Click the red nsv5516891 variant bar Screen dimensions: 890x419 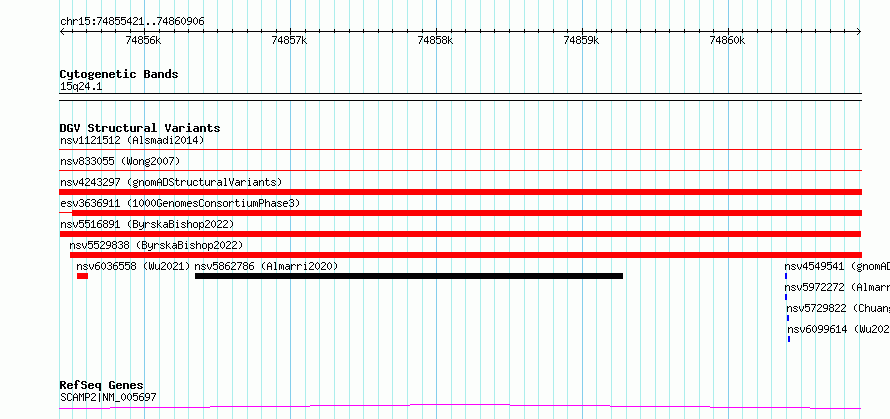click(x=460, y=234)
